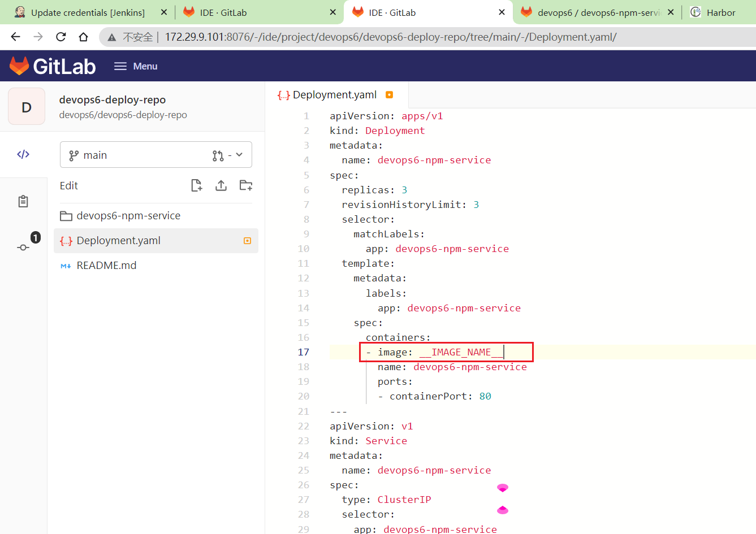
Task: Select the Deployment.yaml editor tab
Action: [x=337, y=95]
